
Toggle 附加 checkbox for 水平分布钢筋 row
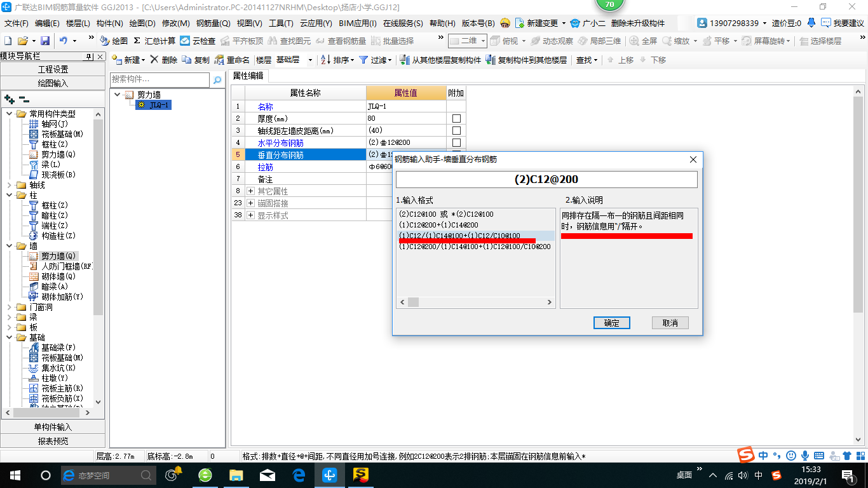[x=456, y=143]
